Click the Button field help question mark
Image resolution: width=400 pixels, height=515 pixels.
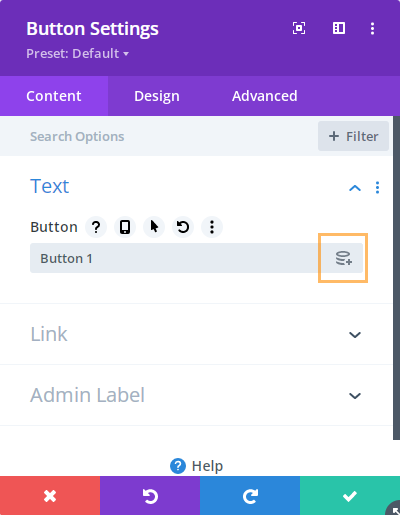[96, 227]
